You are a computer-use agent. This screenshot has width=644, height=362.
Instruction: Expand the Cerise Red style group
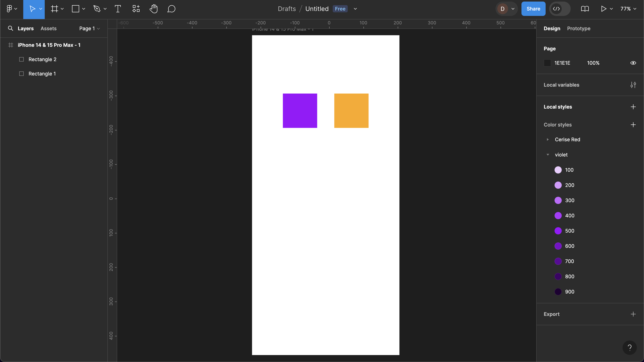(x=547, y=139)
